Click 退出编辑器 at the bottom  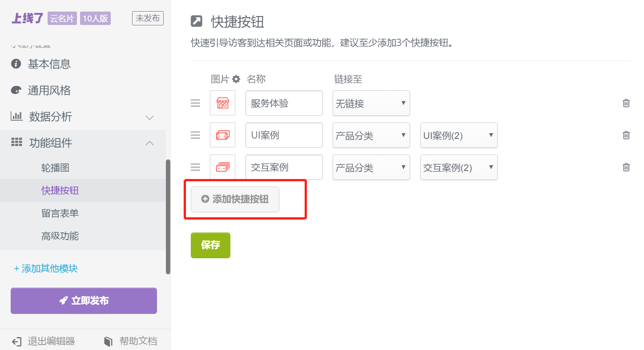coord(43,342)
